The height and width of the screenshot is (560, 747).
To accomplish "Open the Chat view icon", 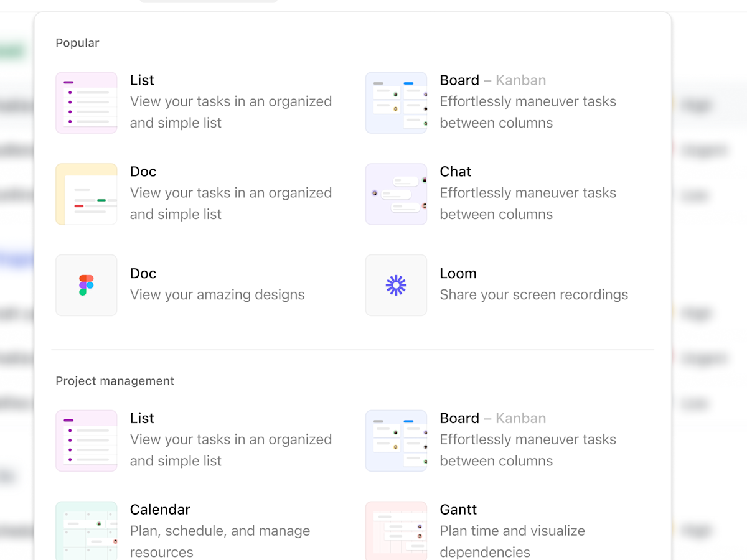I will (396, 194).
